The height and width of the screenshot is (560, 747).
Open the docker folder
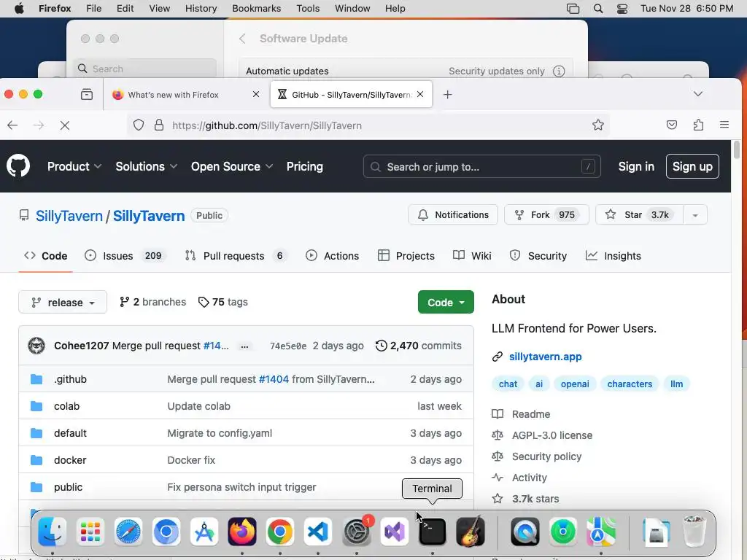click(70, 460)
